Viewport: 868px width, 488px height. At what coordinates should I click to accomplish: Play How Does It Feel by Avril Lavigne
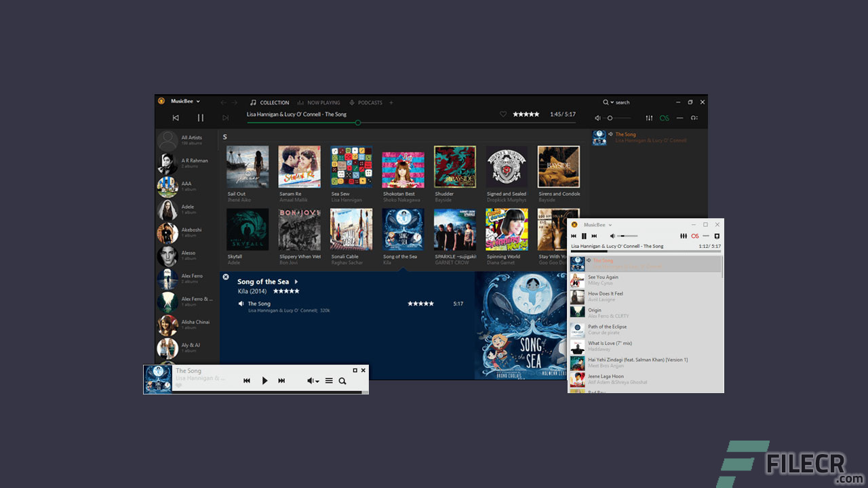pyautogui.click(x=644, y=296)
